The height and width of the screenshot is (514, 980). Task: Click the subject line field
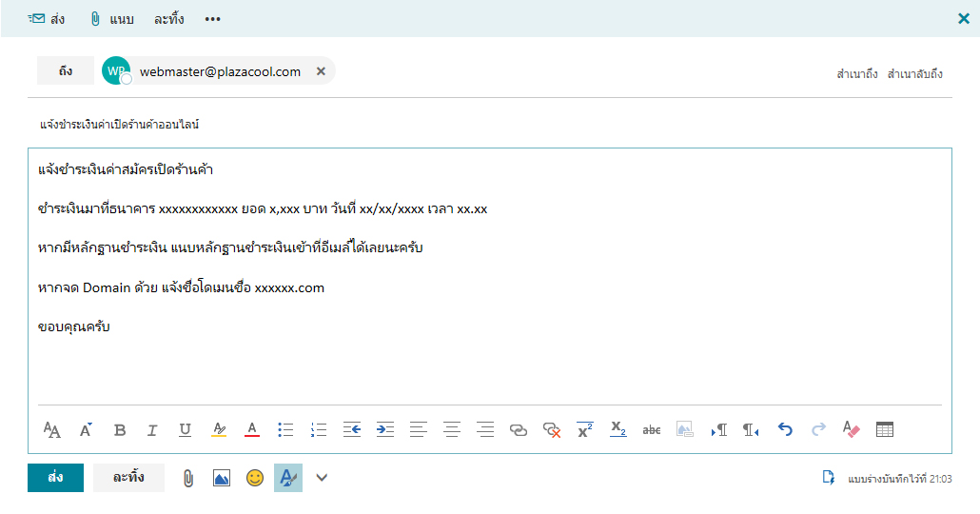[476, 125]
